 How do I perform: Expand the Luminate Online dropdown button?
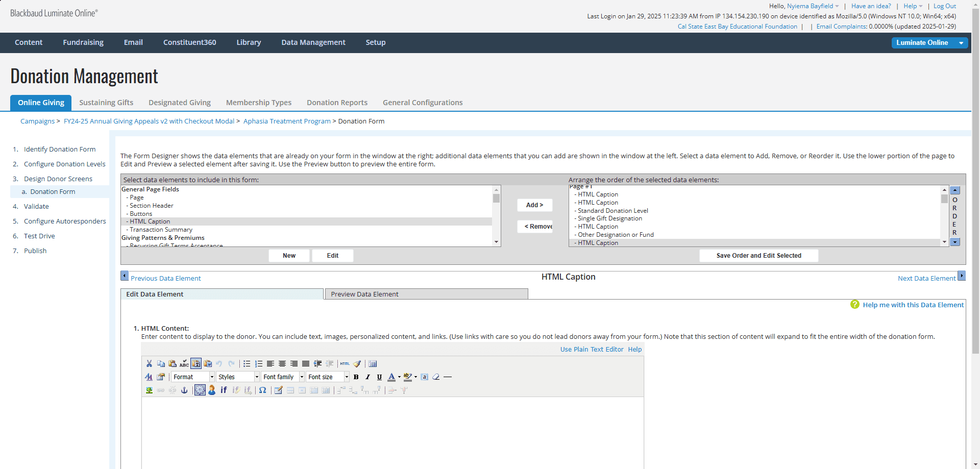click(x=961, y=43)
